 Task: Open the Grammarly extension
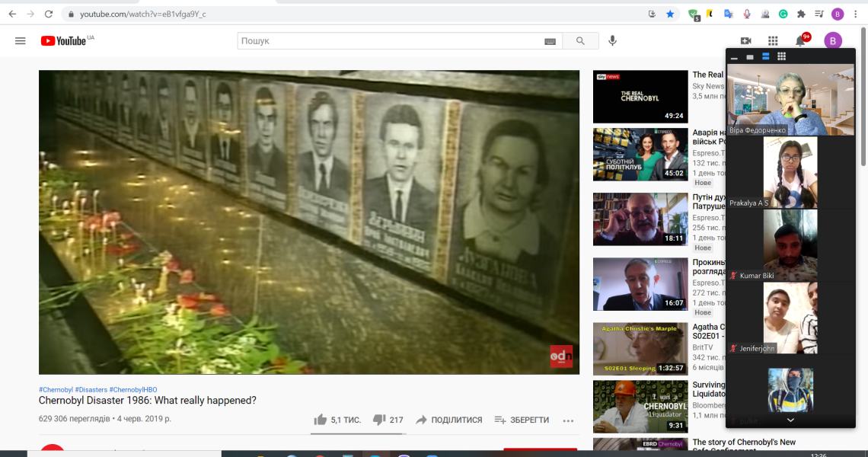pyautogui.click(x=783, y=14)
